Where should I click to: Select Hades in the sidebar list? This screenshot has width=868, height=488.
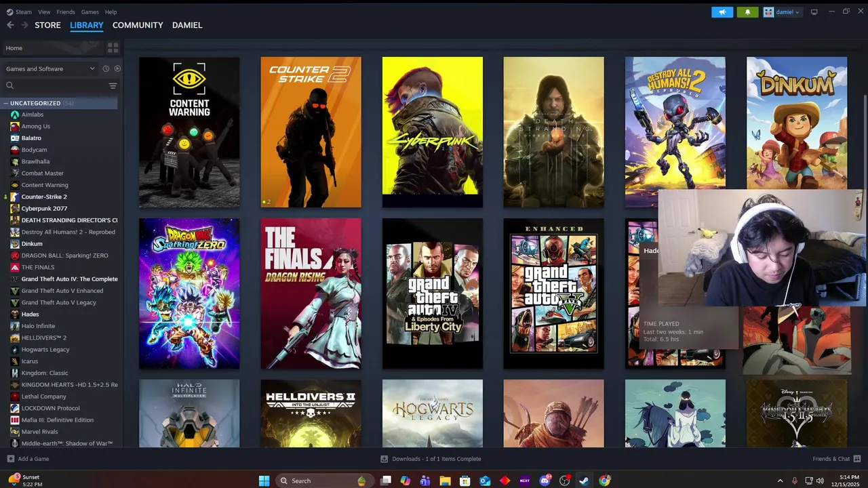point(30,314)
